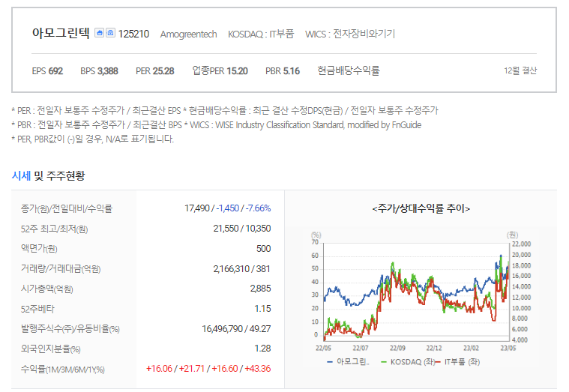The image size is (569, 392).
Task: Click the WICS : 전자장비와기기 classification
Action: [x=350, y=34]
